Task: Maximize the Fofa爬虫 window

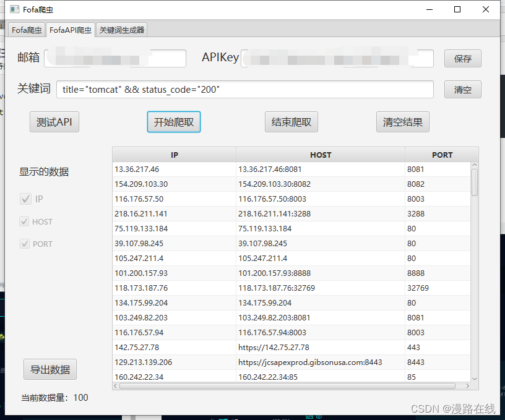Action: tap(457, 9)
